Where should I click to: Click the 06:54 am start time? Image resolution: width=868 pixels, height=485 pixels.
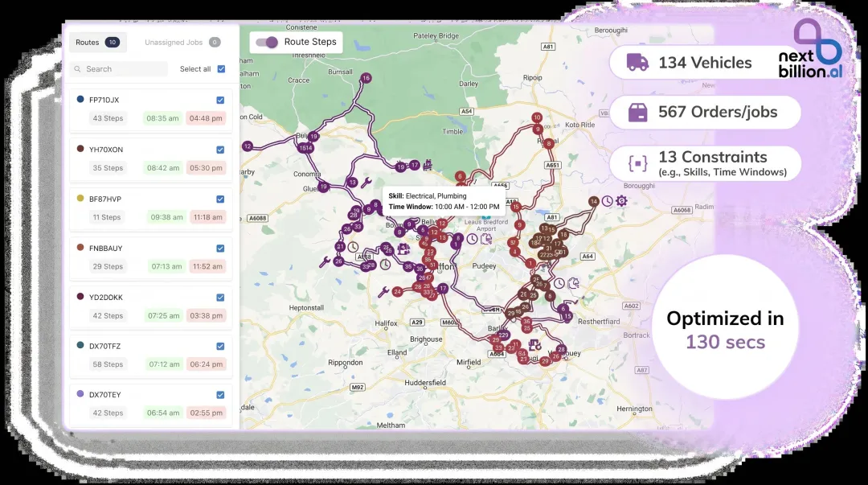162,413
